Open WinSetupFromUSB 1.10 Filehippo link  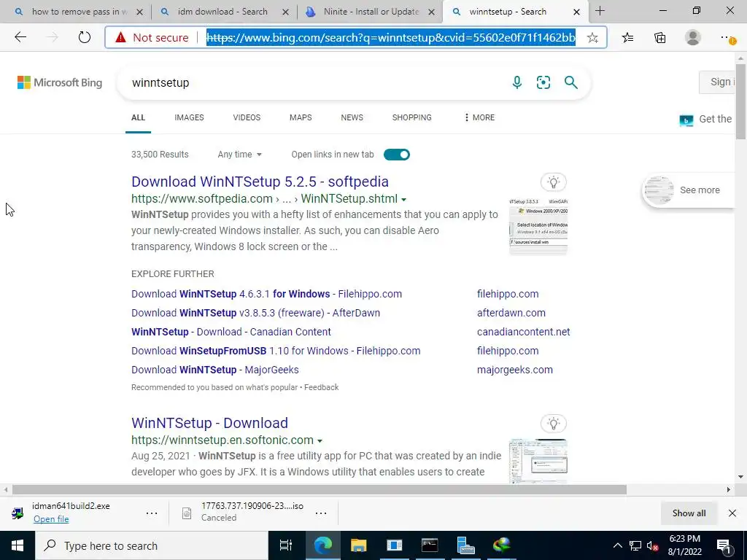pyautogui.click(x=276, y=351)
